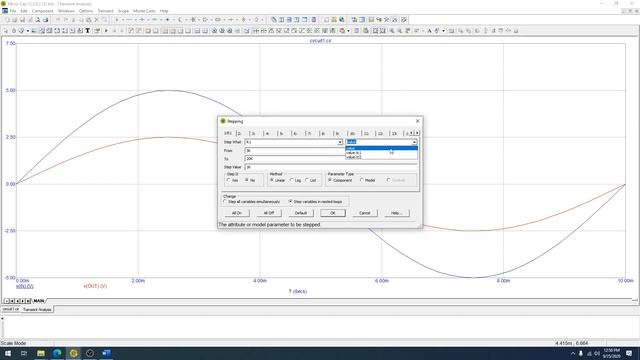Choose 'Value.R2' from dropdown list

[381, 157]
